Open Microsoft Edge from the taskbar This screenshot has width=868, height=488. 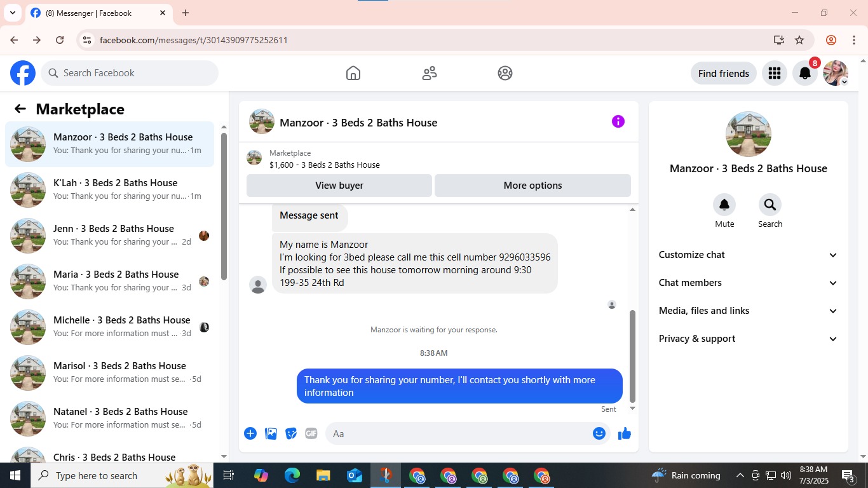292,475
